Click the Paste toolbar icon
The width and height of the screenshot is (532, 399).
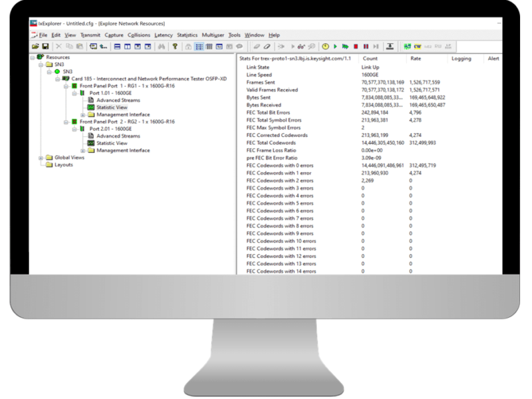(x=81, y=47)
